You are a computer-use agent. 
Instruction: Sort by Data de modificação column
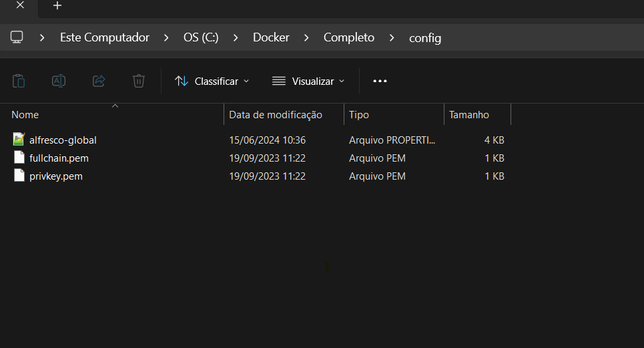[x=276, y=115]
